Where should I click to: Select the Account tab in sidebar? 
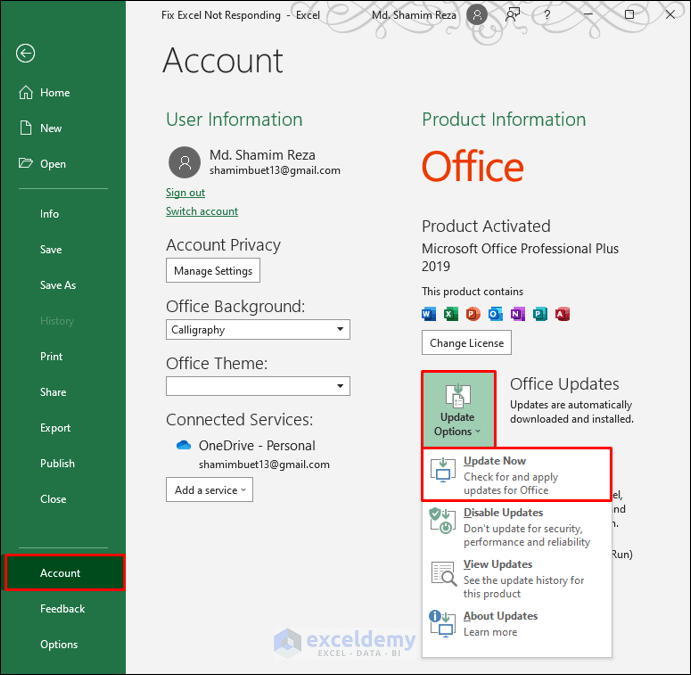(65, 573)
